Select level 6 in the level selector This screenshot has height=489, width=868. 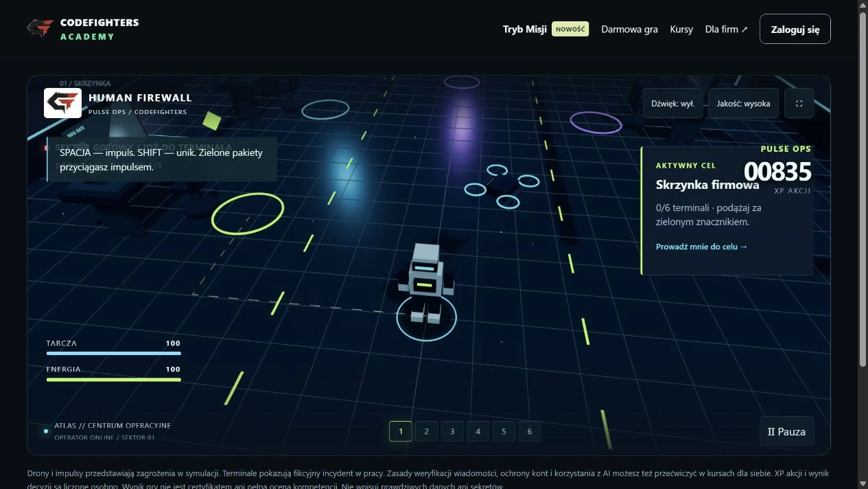click(x=530, y=431)
